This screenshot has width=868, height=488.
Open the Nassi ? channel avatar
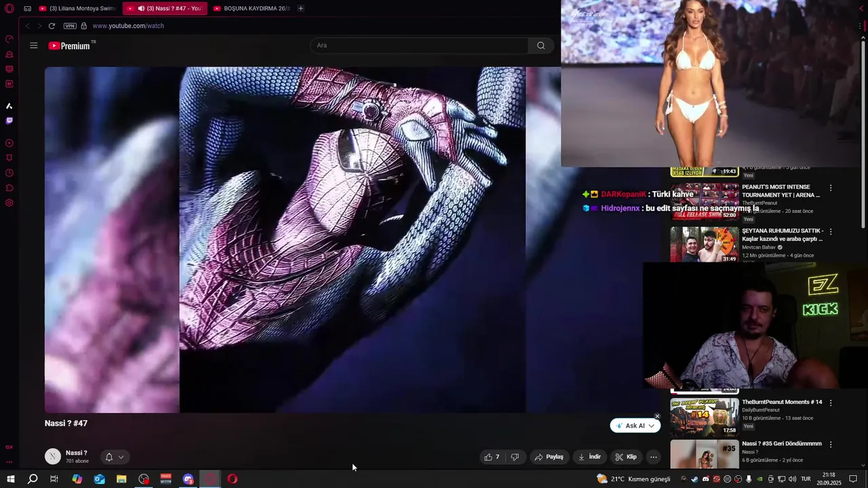[x=53, y=457]
